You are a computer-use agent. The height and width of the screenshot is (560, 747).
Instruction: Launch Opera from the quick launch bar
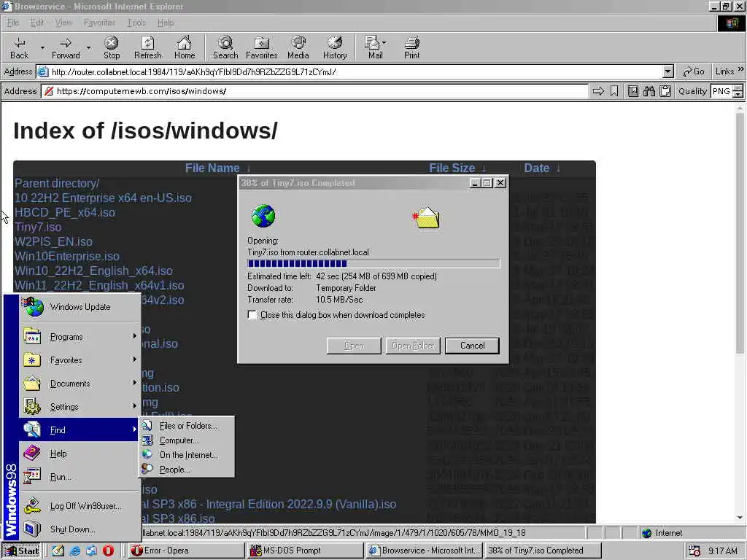108,551
